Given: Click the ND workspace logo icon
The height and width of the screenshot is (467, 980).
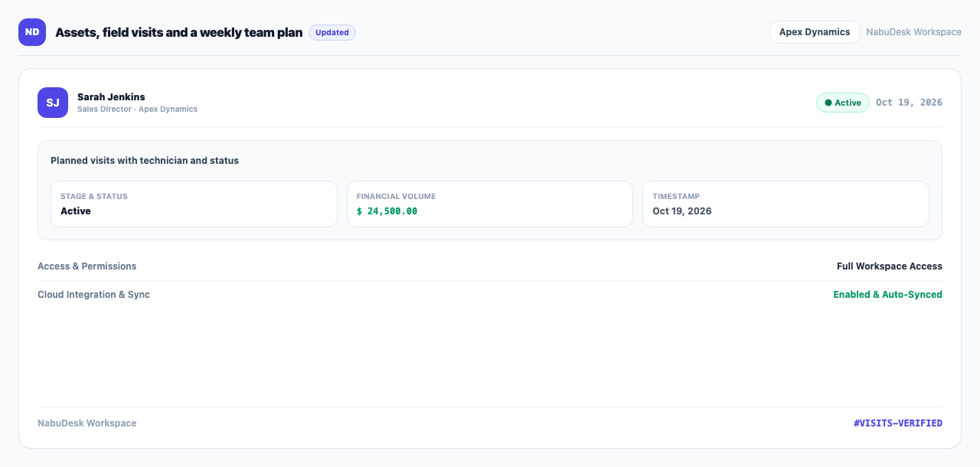Looking at the screenshot, I should pos(32,32).
